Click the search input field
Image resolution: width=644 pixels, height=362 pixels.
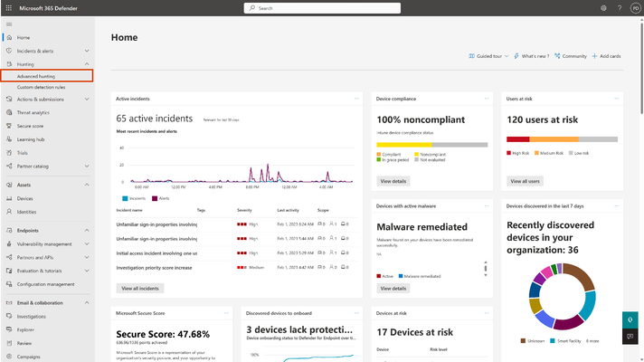[322, 8]
